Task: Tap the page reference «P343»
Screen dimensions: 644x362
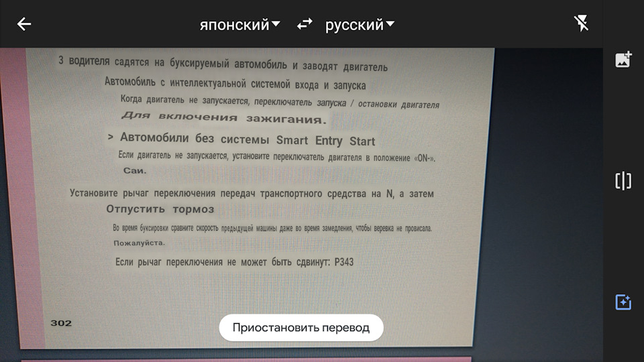Action: (x=343, y=262)
